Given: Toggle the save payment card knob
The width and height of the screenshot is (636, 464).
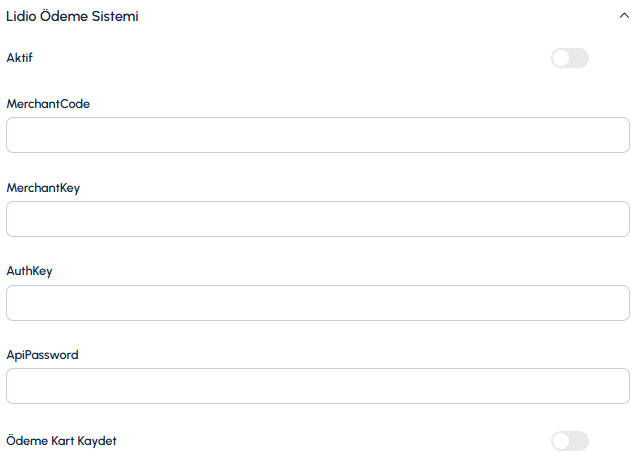Looking at the screenshot, I should tap(561, 441).
